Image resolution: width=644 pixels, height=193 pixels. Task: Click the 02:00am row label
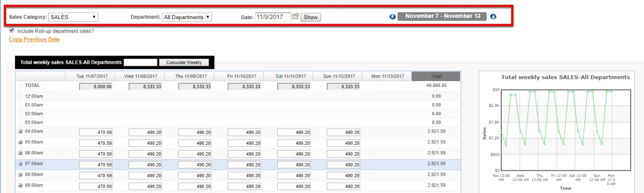pos(34,113)
